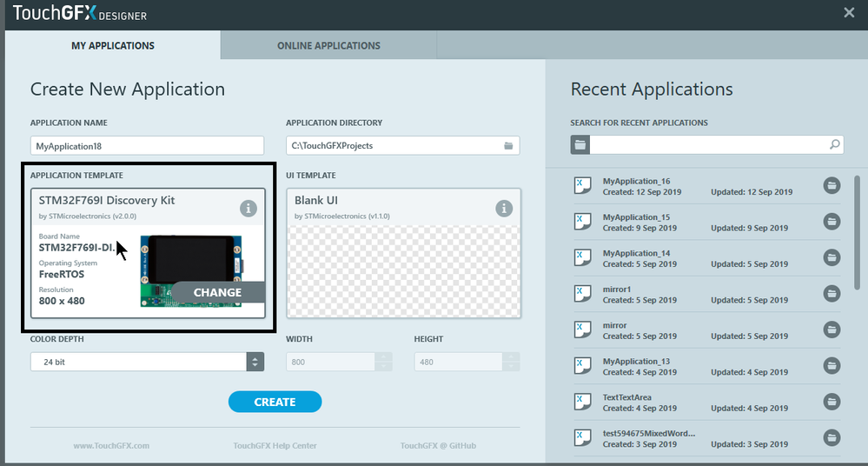The width and height of the screenshot is (868, 466).
Task: Click the CREATE button
Action: (275, 402)
